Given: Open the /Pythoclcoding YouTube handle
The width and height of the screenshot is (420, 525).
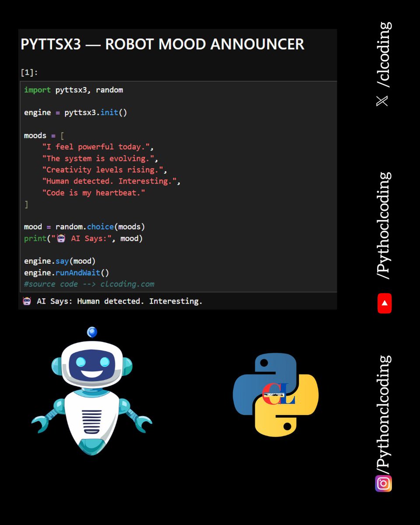Looking at the screenshot, I should tap(384, 226).
